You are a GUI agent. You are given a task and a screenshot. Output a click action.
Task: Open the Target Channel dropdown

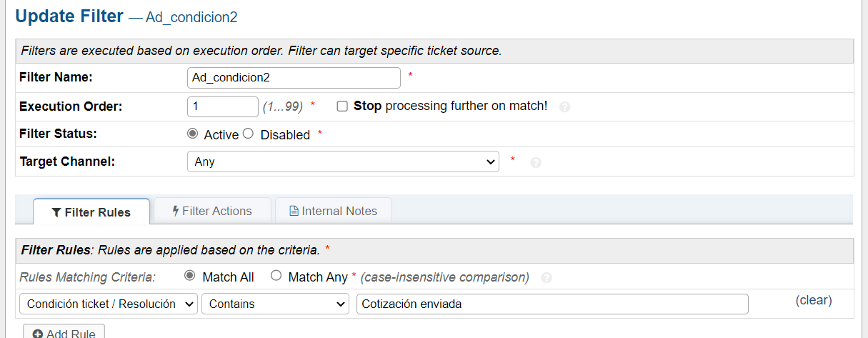343,161
